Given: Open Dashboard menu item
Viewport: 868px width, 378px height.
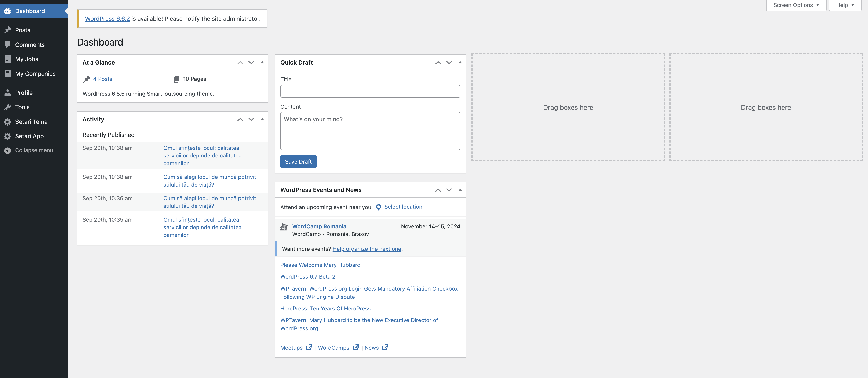Looking at the screenshot, I should point(34,11).
